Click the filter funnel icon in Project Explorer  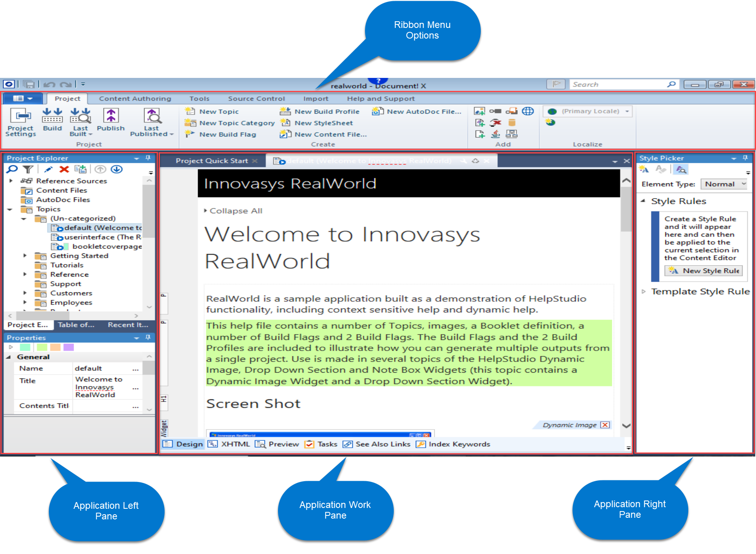click(x=28, y=169)
